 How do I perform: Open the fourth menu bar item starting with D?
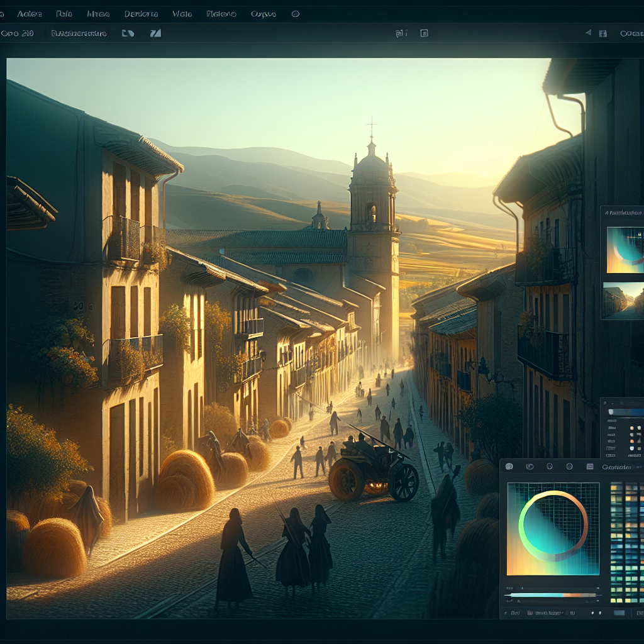(141, 14)
